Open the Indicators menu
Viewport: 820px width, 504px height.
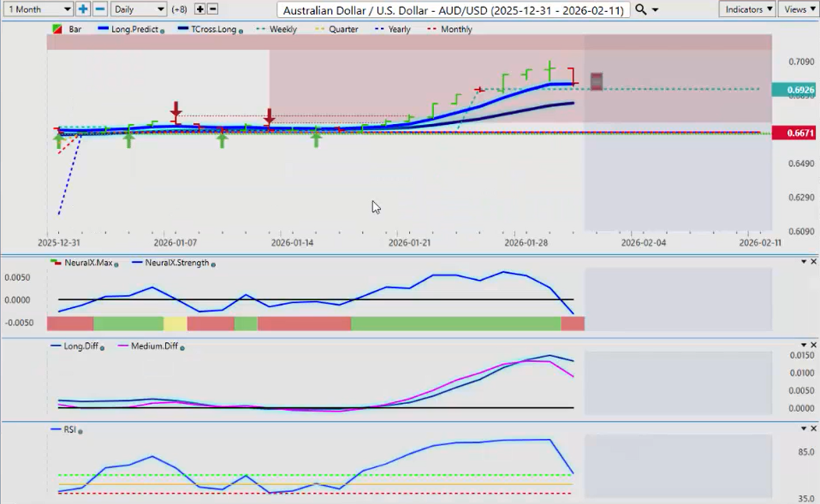coord(747,9)
